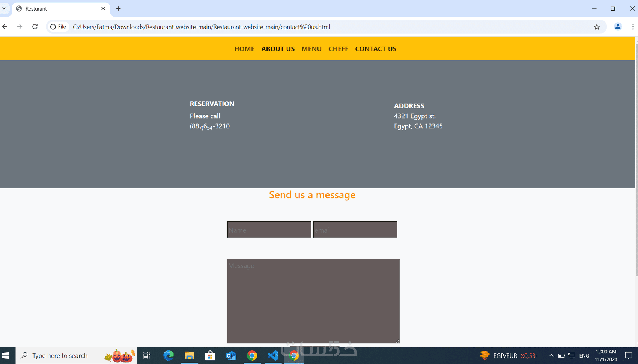The width and height of the screenshot is (638, 364).
Task: Switch the ENG input language
Action: pos(584,356)
